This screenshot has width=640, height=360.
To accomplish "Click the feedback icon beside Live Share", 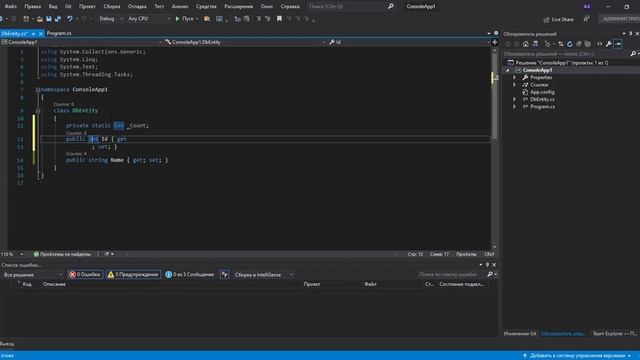I will [x=587, y=19].
